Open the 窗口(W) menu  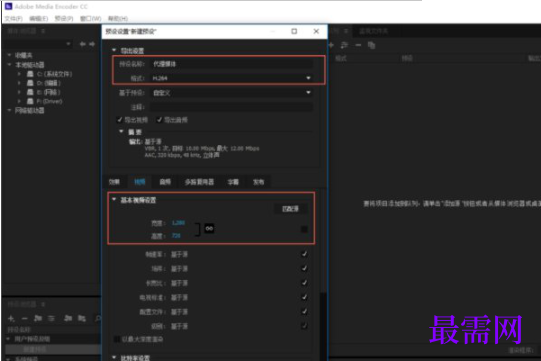click(x=91, y=18)
